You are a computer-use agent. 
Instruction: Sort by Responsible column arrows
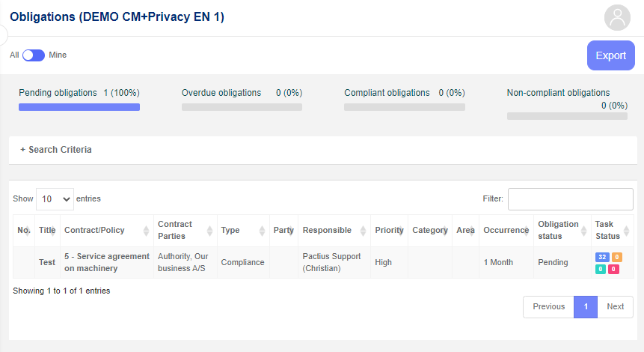pyautogui.click(x=363, y=231)
